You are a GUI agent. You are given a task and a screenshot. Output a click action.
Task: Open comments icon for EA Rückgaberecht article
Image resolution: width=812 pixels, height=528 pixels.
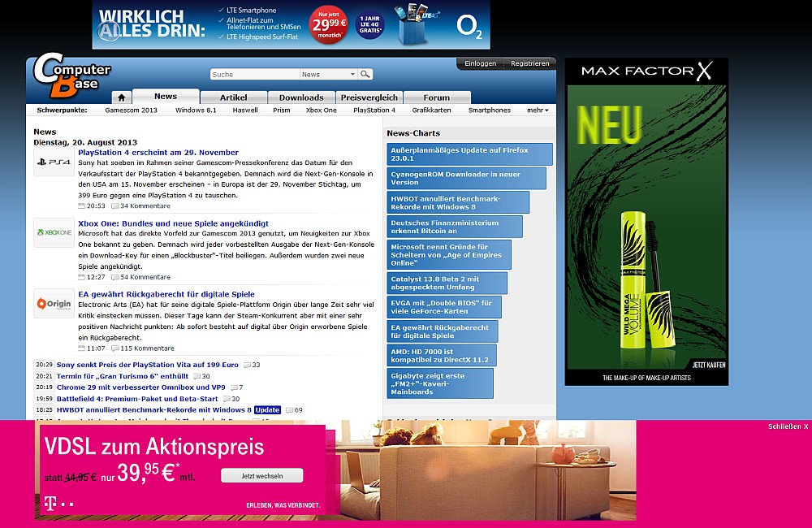point(115,348)
